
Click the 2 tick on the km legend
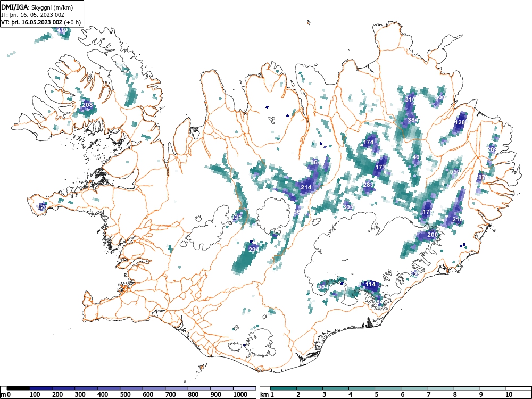(x=298, y=395)
